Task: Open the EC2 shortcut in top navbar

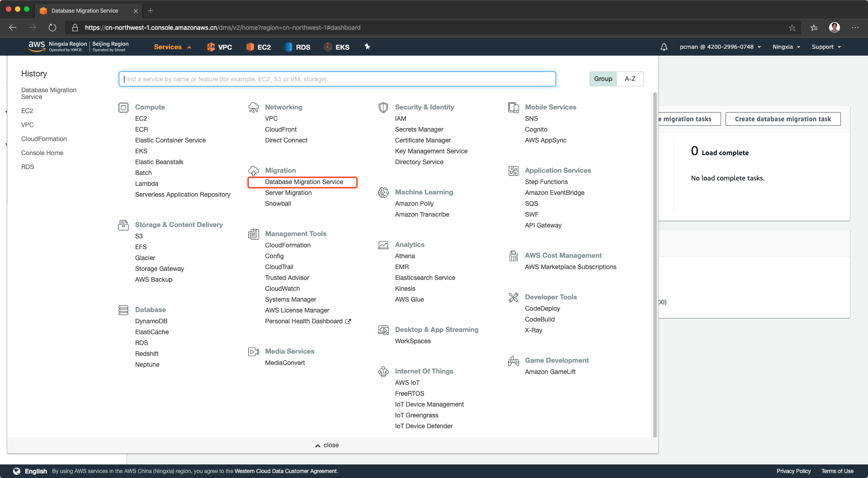Action: tap(258, 47)
